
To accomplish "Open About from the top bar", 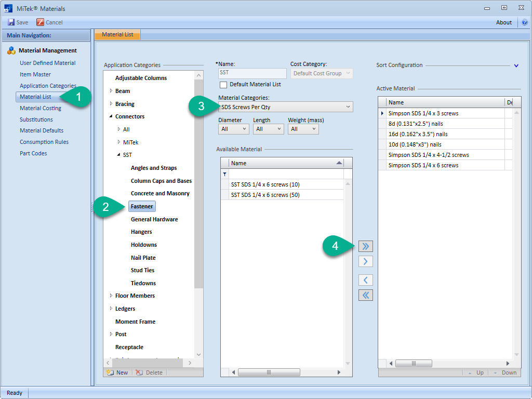I will (x=504, y=22).
